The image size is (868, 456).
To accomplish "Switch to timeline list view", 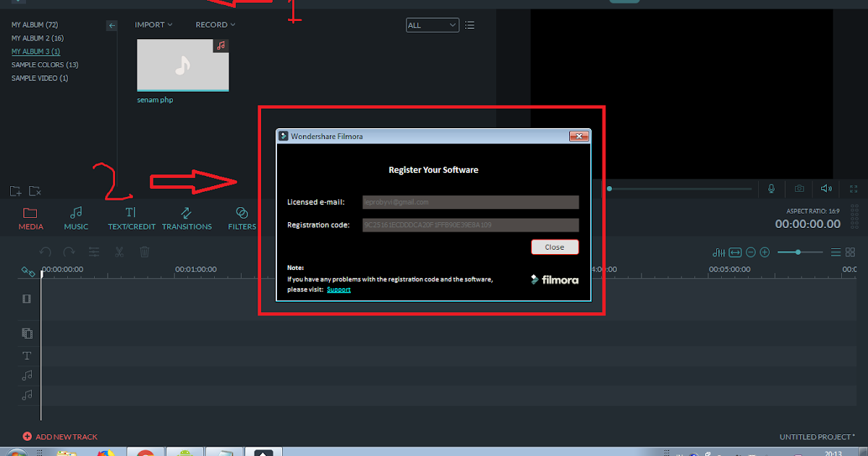I will 835,252.
